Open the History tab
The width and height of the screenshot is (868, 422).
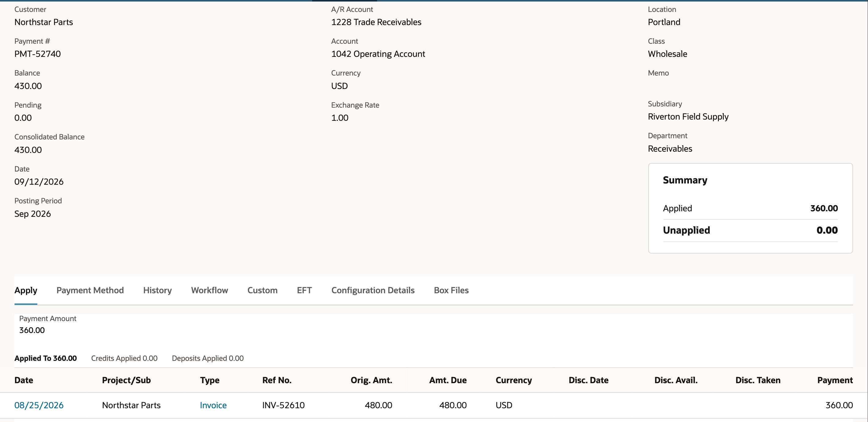coord(157,290)
